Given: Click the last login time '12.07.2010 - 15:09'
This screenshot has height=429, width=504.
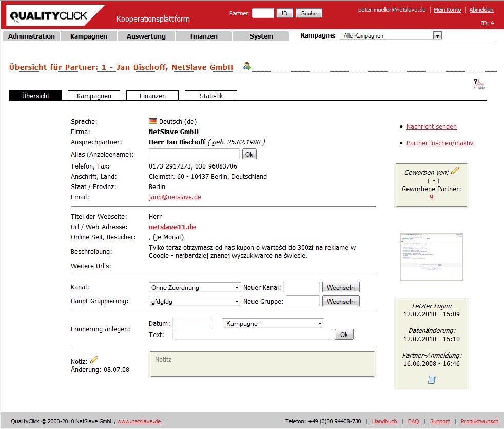Looking at the screenshot, I should coord(431,314).
